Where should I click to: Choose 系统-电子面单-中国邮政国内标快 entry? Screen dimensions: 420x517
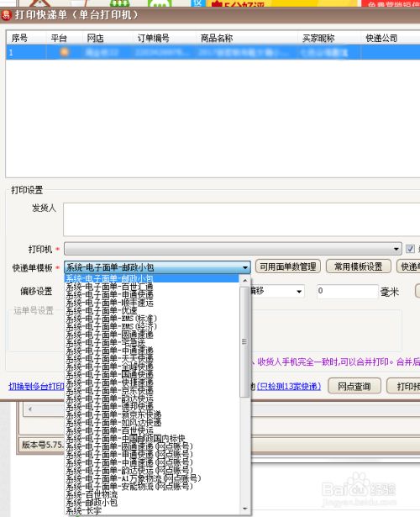point(151,439)
